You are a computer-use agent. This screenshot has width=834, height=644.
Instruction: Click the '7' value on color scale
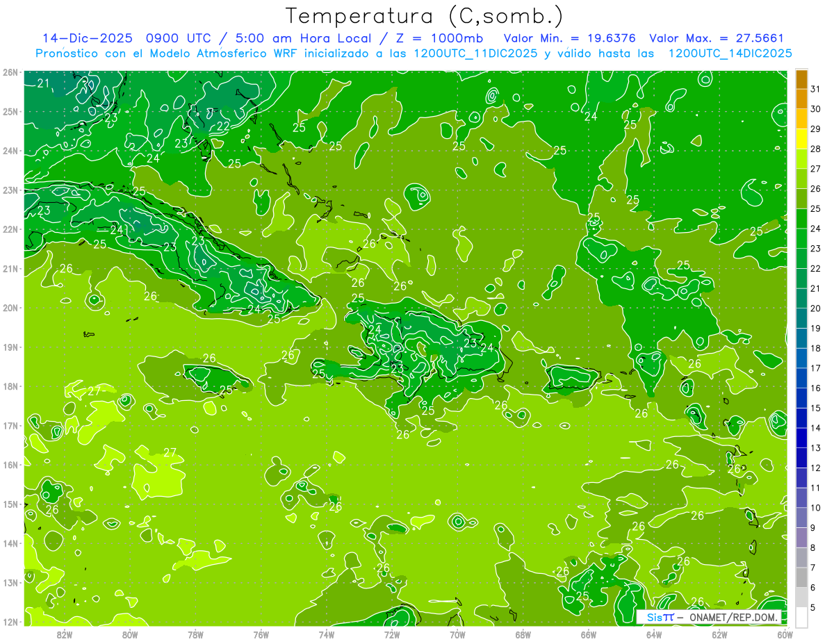point(813,568)
